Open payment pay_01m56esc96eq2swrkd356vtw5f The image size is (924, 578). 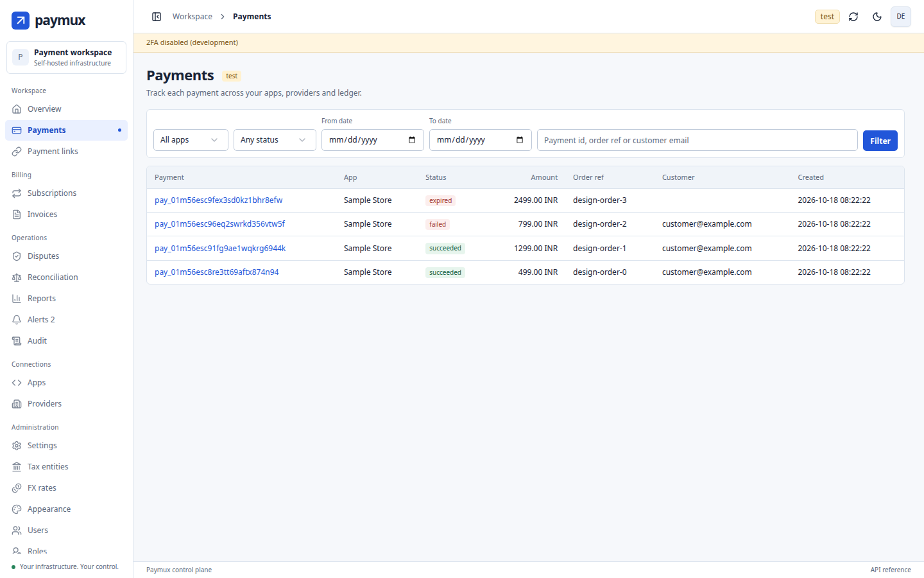[x=220, y=224]
